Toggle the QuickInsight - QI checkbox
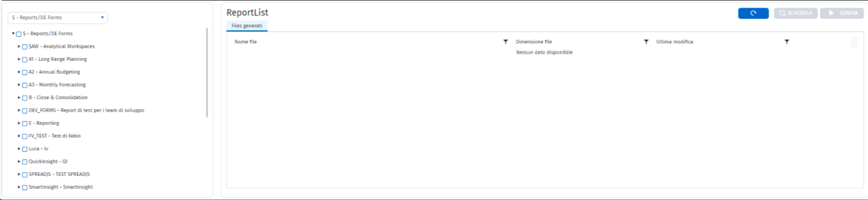Screen dimensions: 868x200 (25, 162)
